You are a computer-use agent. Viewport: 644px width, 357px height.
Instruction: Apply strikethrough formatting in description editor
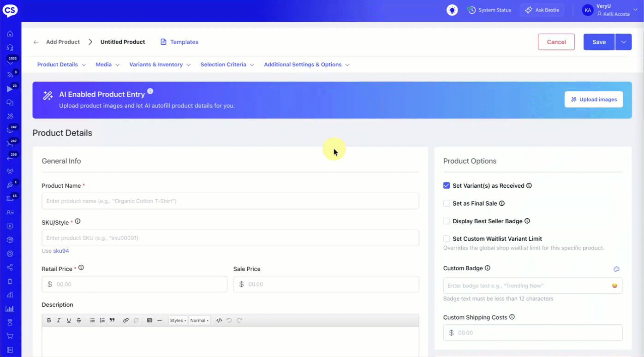click(x=79, y=321)
